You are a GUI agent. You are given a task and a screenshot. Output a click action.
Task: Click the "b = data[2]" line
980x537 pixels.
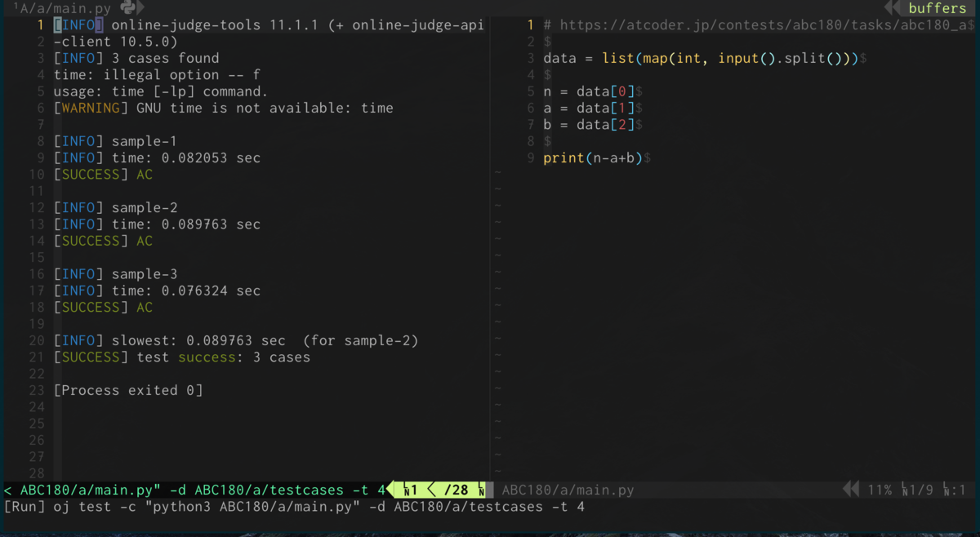589,125
